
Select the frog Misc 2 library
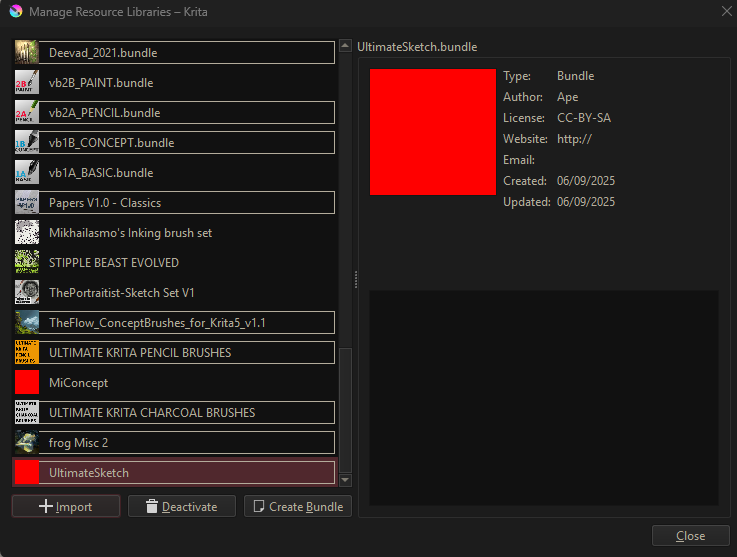174,442
